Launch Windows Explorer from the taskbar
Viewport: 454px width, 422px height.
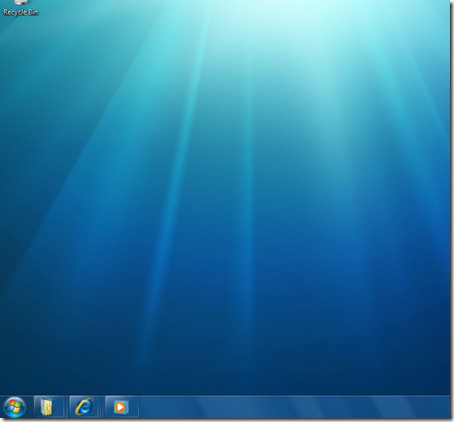tap(49, 407)
